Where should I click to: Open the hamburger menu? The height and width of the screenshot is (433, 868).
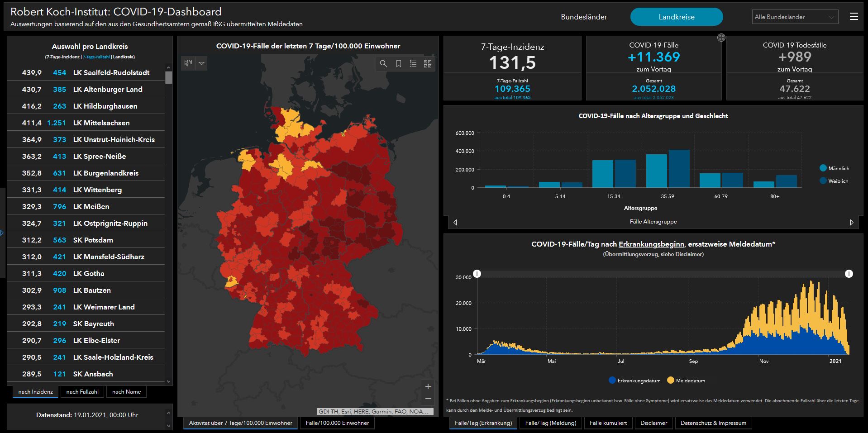(x=854, y=17)
